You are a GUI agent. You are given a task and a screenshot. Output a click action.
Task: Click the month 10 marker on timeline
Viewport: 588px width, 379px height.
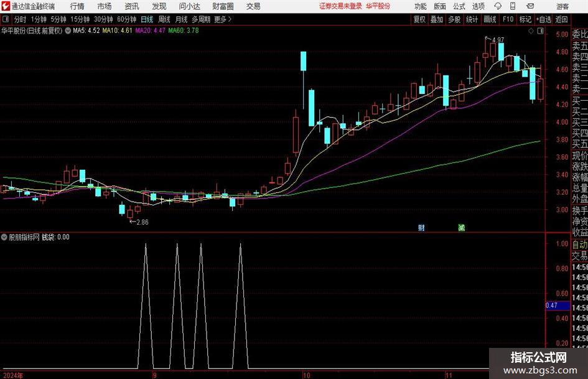click(x=306, y=375)
